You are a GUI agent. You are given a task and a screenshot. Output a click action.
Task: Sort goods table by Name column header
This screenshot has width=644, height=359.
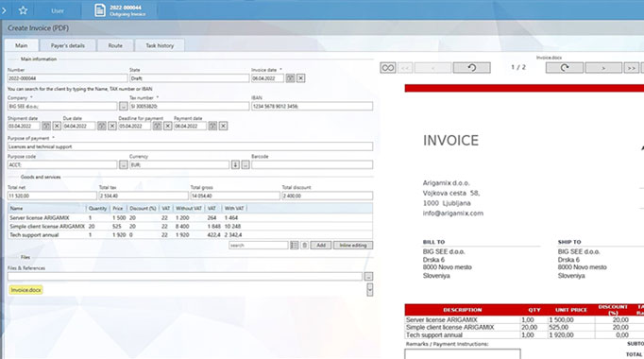coord(47,208)
